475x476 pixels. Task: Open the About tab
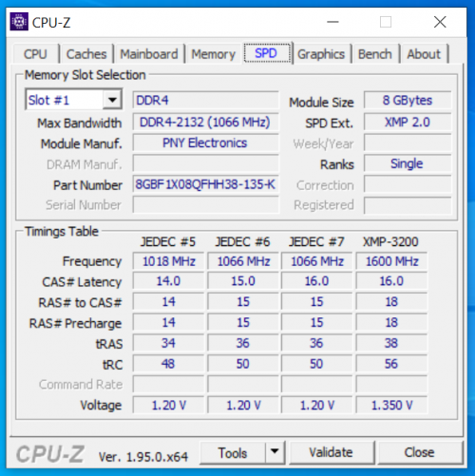point(424,54)
